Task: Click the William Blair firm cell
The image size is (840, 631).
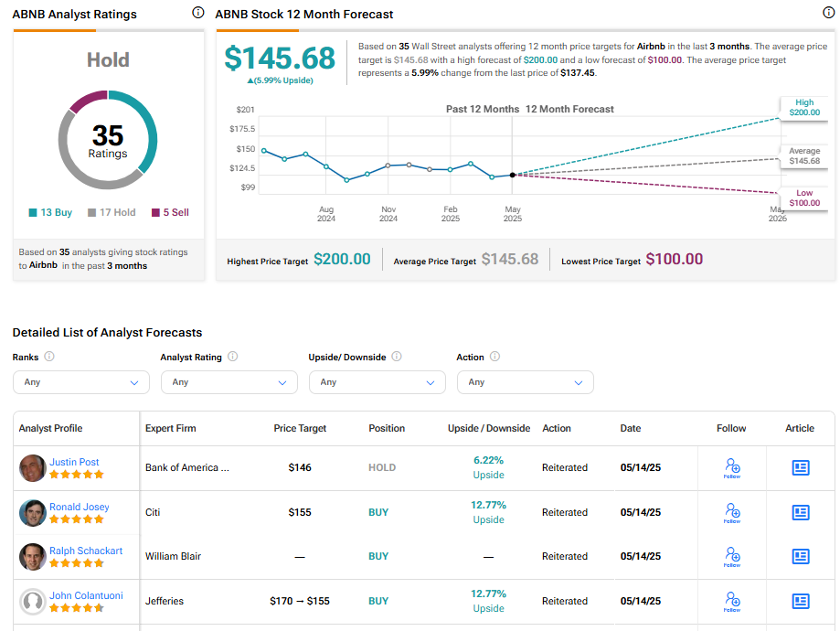Action: pos(173,557)
